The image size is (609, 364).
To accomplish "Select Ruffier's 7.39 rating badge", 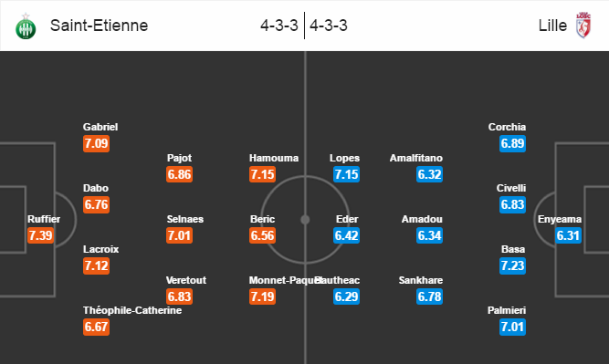I will pos(40,235).
